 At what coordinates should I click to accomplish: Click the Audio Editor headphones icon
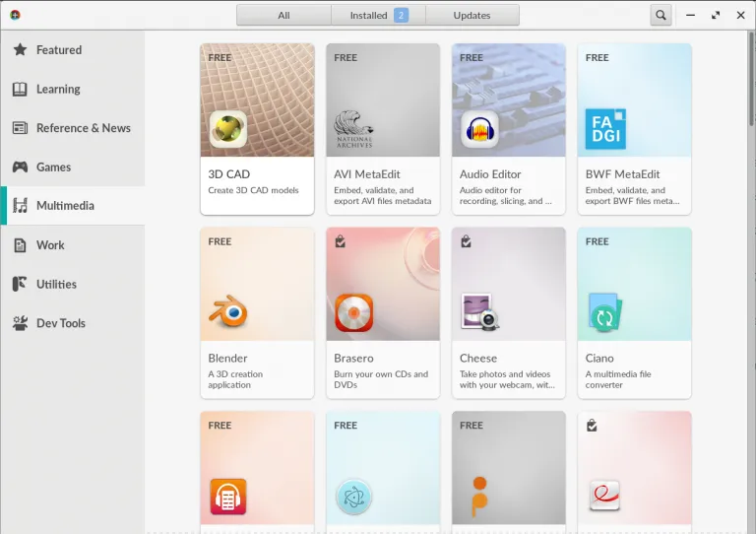click(479, 129)
